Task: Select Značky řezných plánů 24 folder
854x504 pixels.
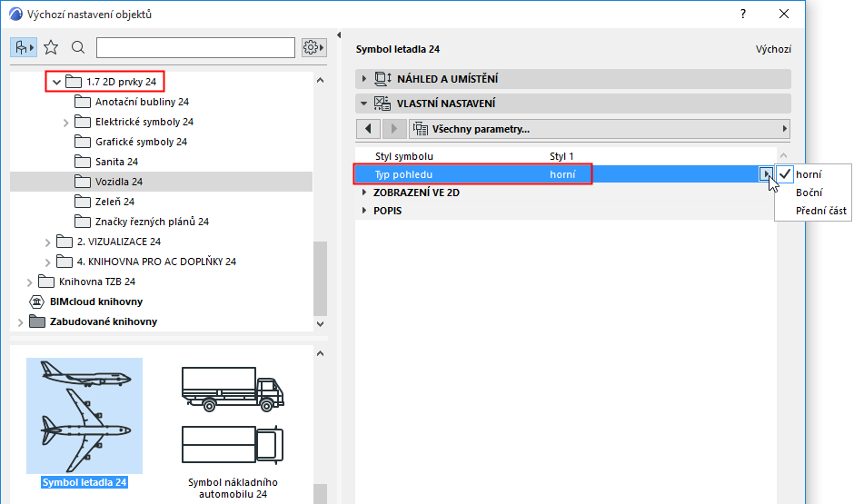Action: [152, 222]
